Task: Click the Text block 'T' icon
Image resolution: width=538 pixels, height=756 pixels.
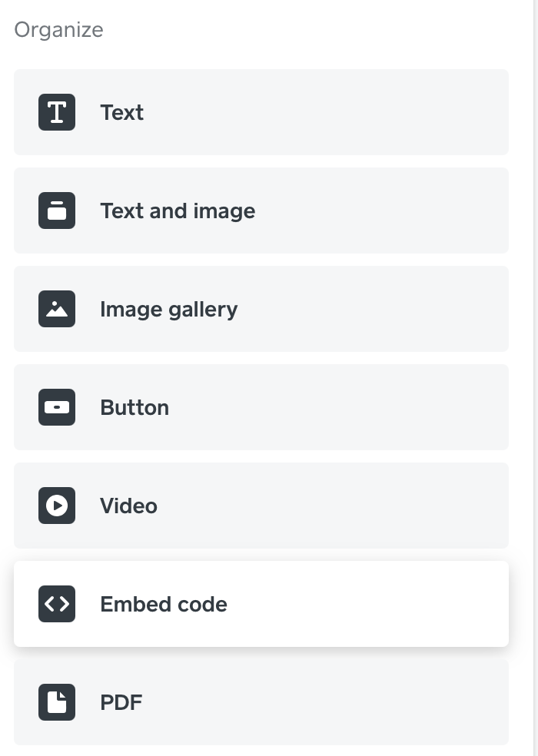Action: pyautogui.click(x=56, y=112)
